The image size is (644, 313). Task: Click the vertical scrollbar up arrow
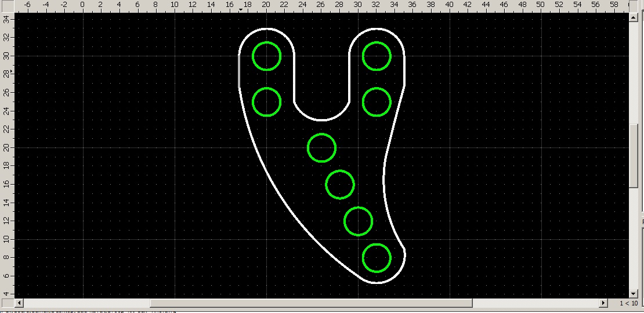click(x=633, y=17)
